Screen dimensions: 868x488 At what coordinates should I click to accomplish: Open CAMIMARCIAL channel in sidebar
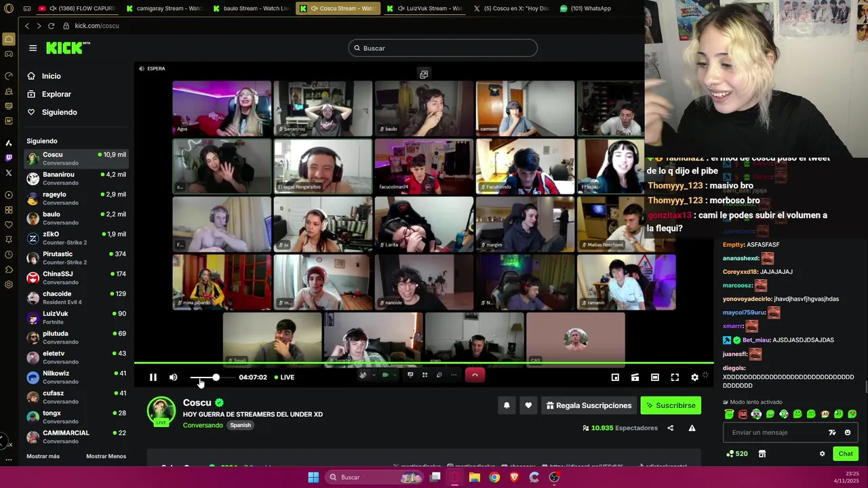click(76, 436)
